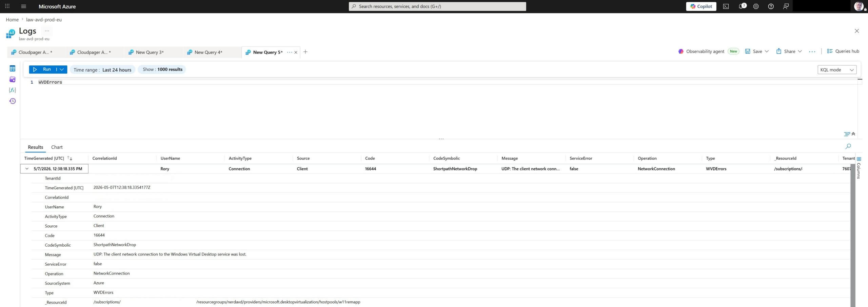Click the search resources box

click(x=437, y=6)
